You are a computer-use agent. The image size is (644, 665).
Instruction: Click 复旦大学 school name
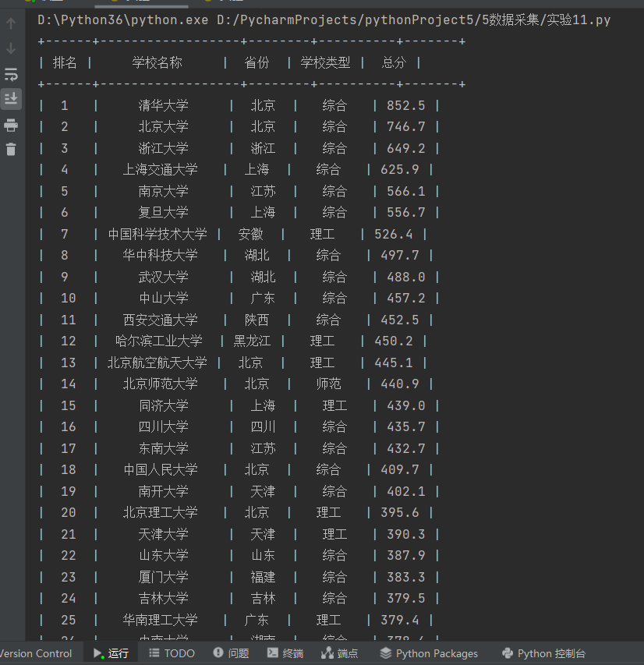click(x=163, y=212)
